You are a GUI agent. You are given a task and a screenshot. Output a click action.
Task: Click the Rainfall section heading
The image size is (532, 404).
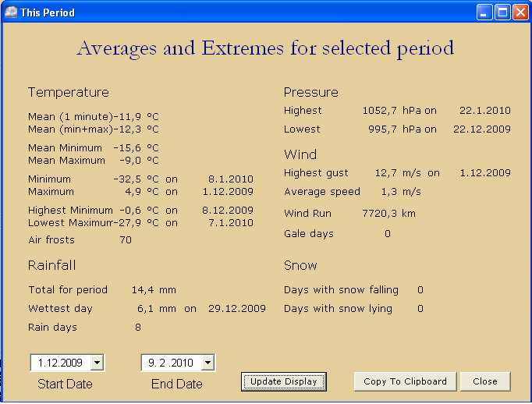[51, 265]
